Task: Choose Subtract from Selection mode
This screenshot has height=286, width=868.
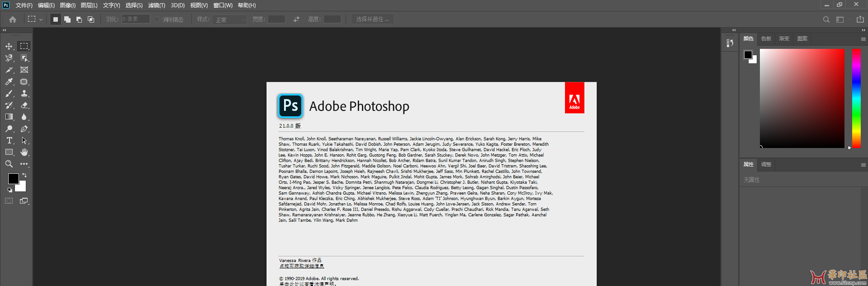Action: (79, 19)
